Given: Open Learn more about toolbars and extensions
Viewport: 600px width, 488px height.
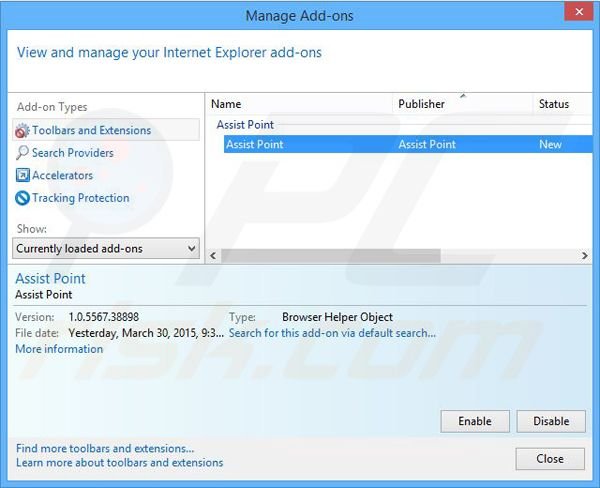Looking at the screenshot, I should click(119, 463).
